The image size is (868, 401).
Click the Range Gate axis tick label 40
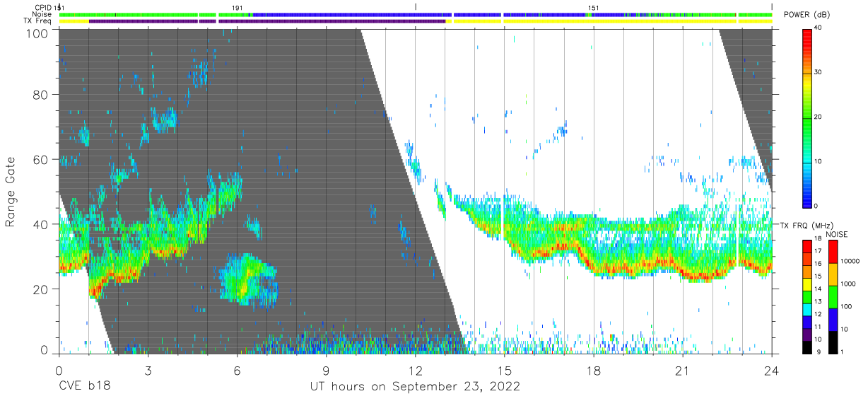pos(40,224)
